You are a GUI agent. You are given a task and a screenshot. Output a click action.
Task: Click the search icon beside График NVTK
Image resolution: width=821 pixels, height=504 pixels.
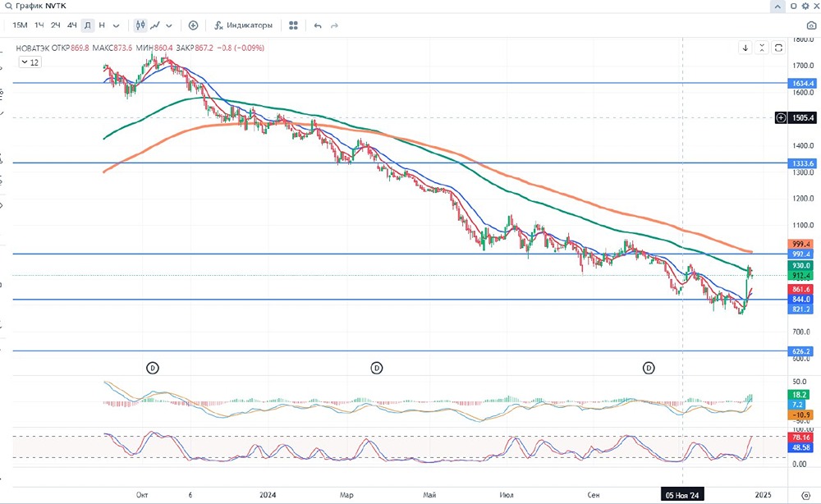pos(8,6)
